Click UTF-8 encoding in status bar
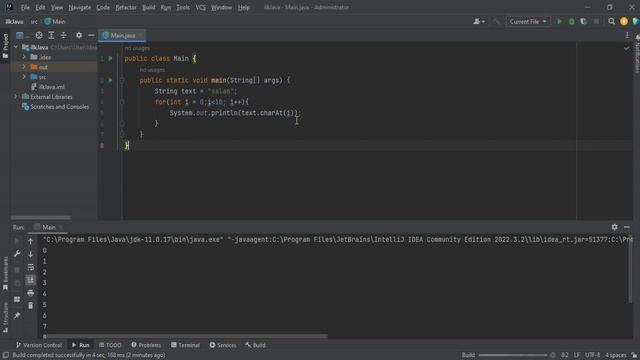The width and height of the screenshot is (640, 360). (592, 356)
